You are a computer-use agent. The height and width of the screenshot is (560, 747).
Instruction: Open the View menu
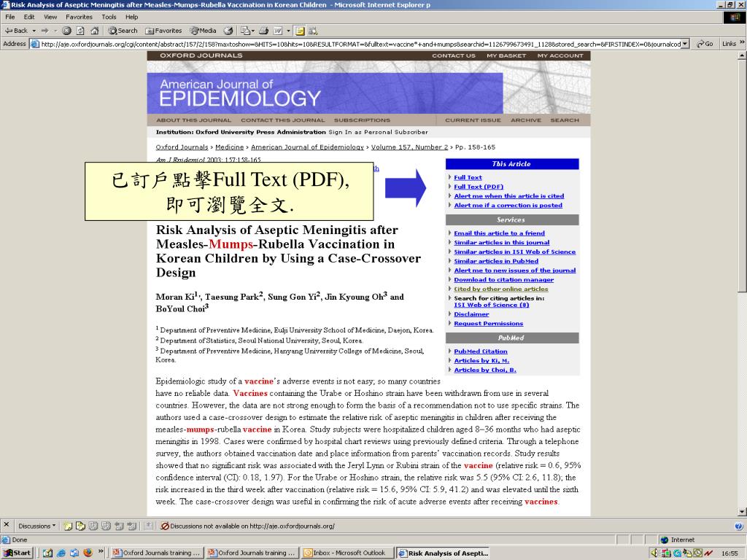pos(50,17)
